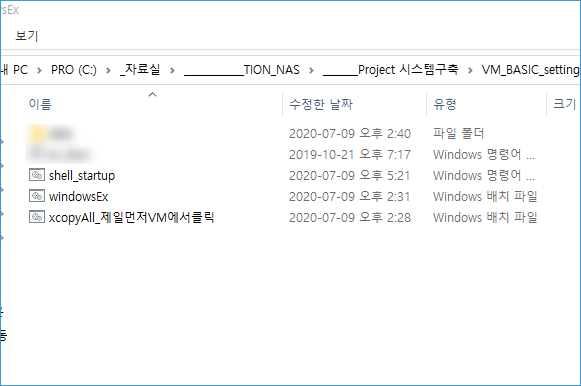
Task: Click type Windows 명령어 dated 2019-10-21
Action: (x=484, y=154)
